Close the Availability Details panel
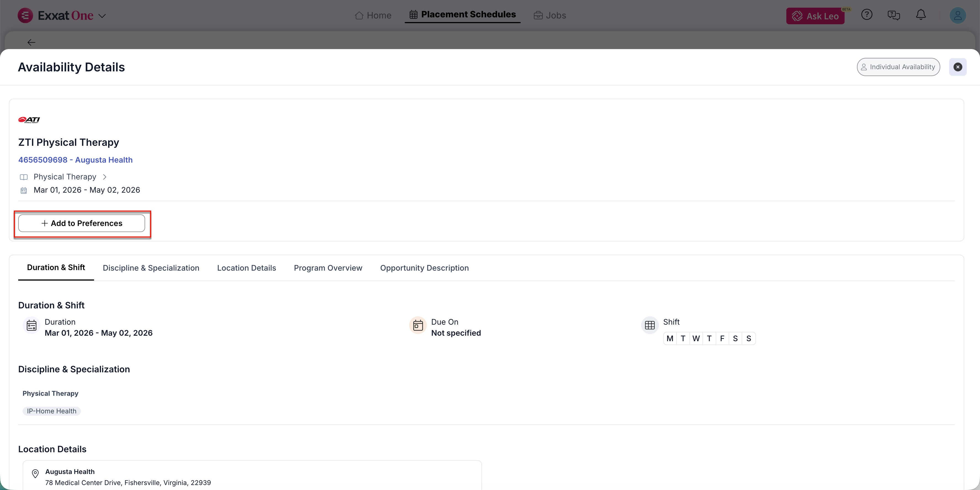The height and width of the screenshot is (490, 980). 958,67
